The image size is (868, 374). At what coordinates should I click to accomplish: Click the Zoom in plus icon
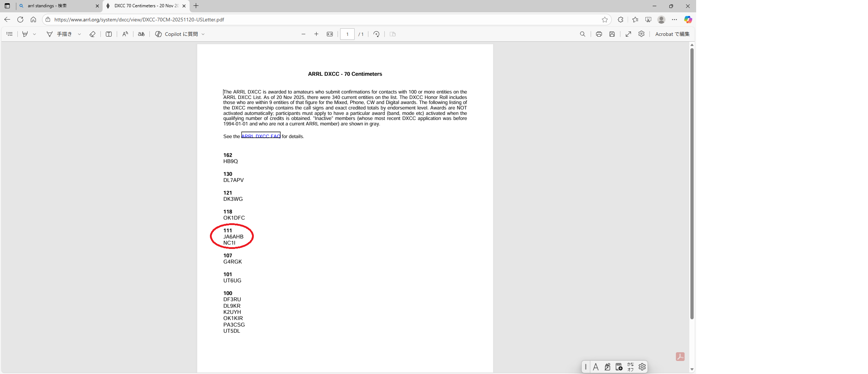(x=316, y=34)
